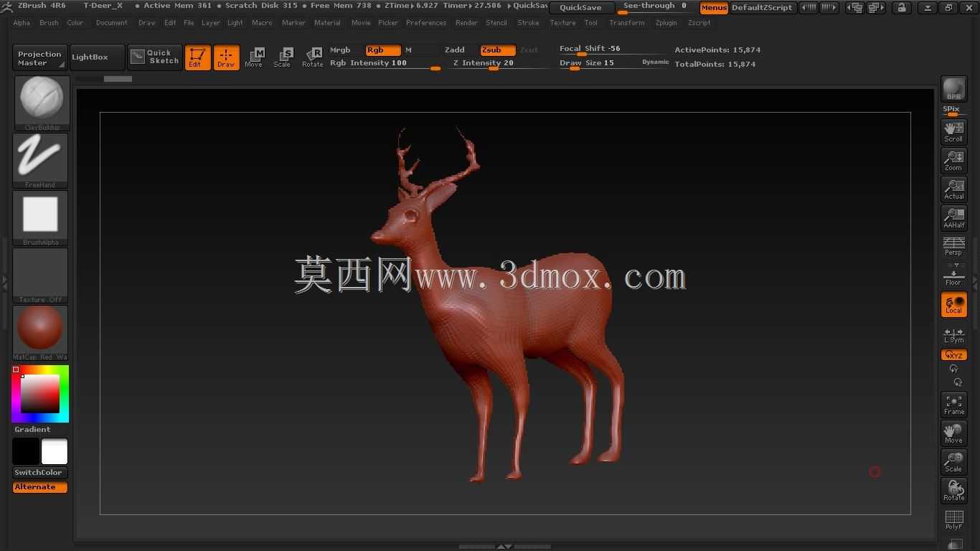Click the right shelf Move view icon

953,433
